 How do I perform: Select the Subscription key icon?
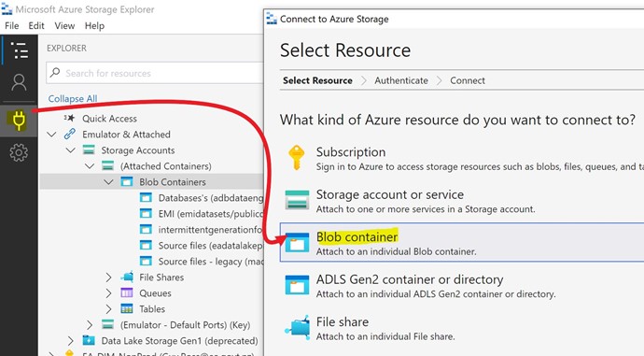(x=297, y=158)
